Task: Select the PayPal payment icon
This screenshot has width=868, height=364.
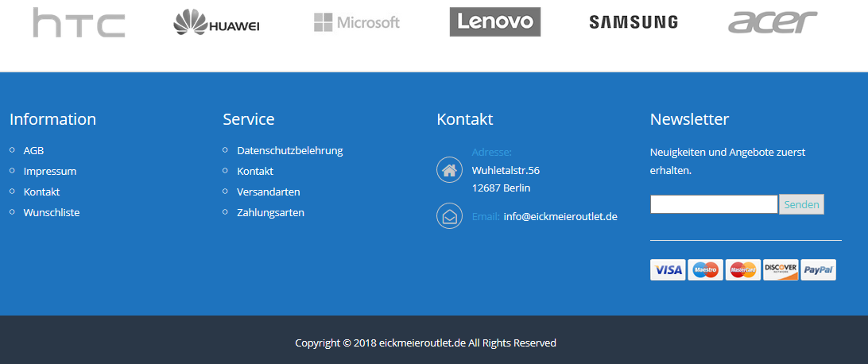Action: (818, 270)
